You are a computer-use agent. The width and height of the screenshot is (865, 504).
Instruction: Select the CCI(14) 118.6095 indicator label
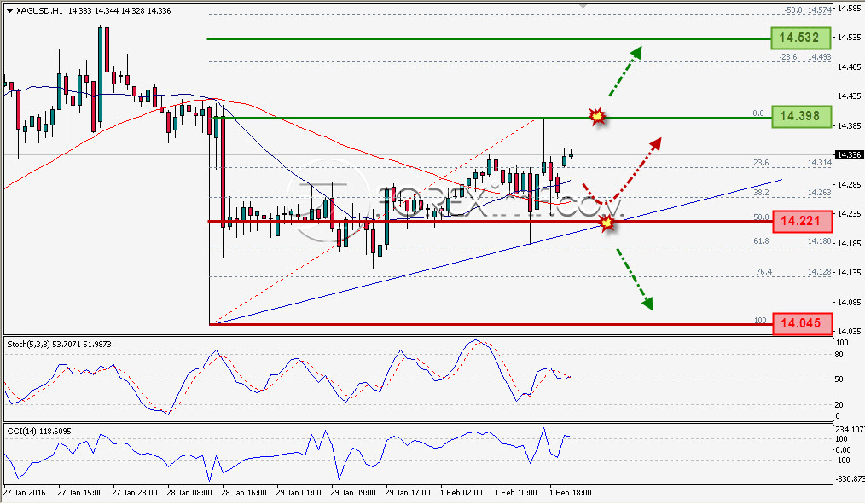(39, 432)
